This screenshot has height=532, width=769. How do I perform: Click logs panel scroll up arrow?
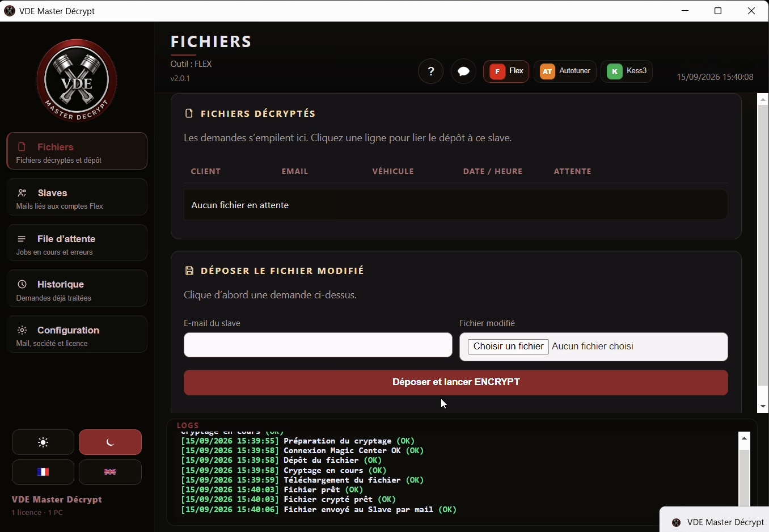(745, 438)
